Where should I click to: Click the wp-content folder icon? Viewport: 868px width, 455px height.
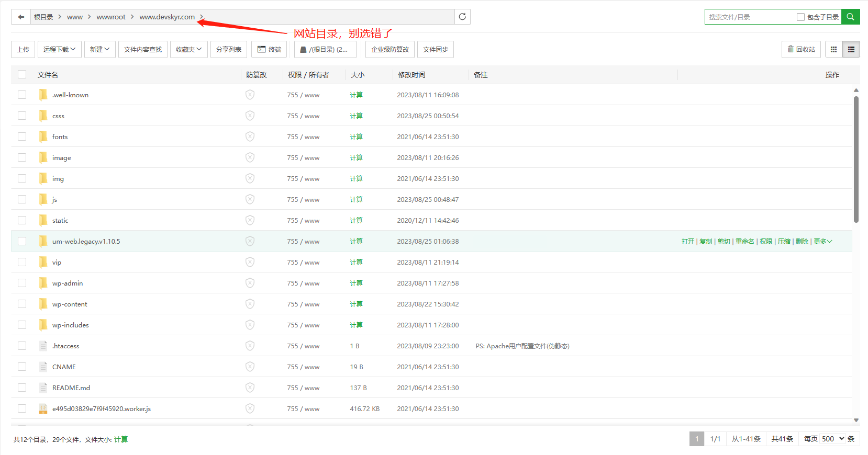click(43, 304)
